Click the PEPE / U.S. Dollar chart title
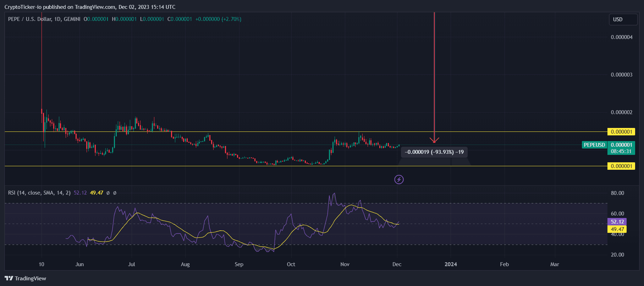This screenshot has width=644, height=286. click(29, 19)
